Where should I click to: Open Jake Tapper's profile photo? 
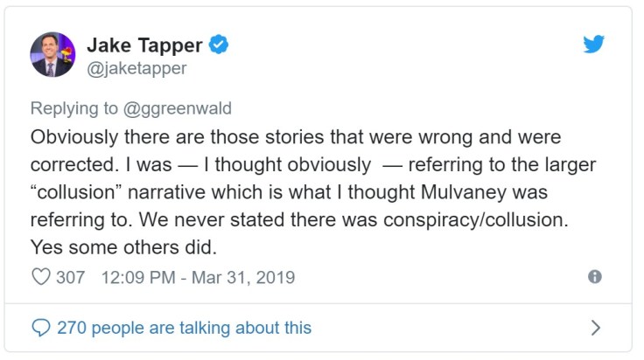pos(52,55)
